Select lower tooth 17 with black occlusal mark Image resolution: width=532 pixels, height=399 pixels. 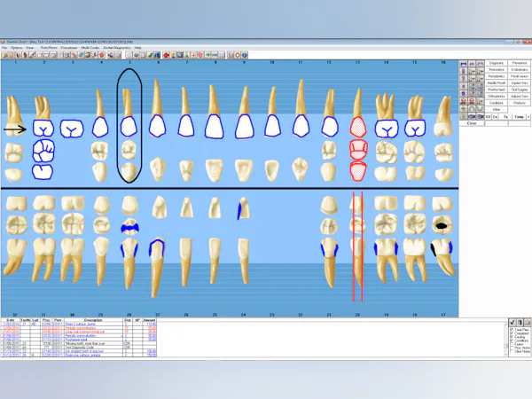pyautogui.click(x=442, y=225)
